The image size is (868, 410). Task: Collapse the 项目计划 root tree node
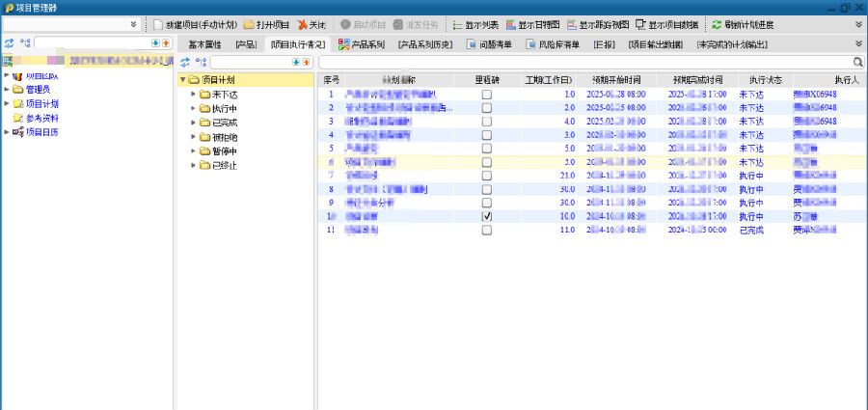(182, 80)
